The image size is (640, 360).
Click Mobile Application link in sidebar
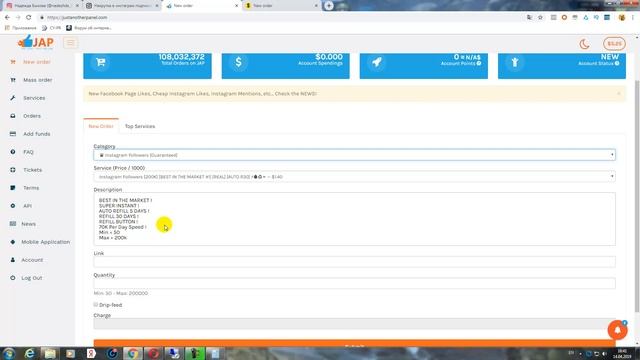(46, 242)
